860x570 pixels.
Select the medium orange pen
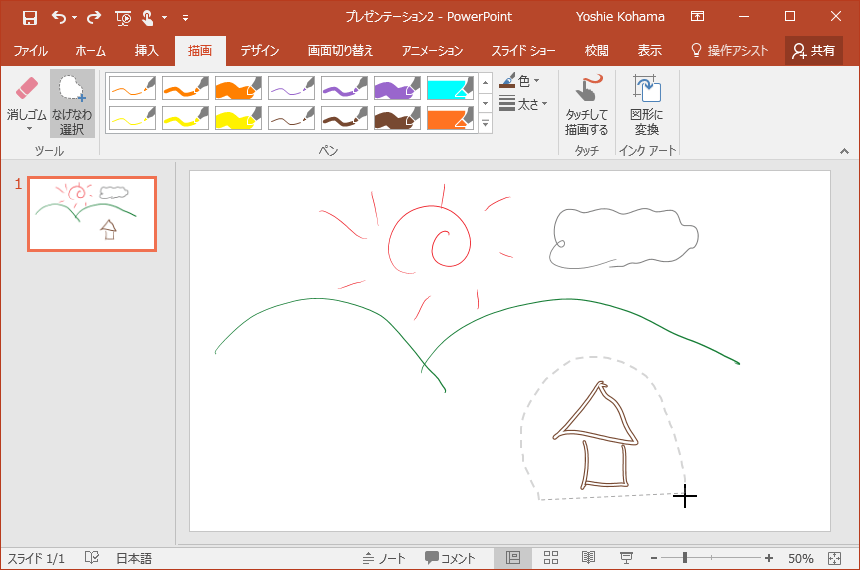click(185, 88)
